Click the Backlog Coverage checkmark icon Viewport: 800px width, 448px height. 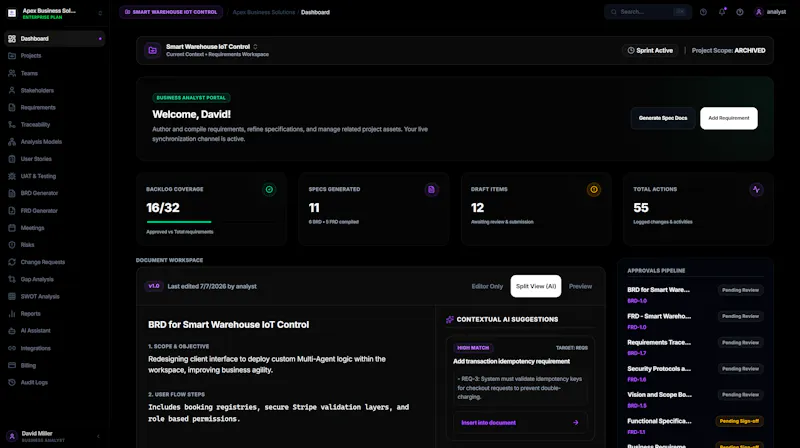(269, 190)
